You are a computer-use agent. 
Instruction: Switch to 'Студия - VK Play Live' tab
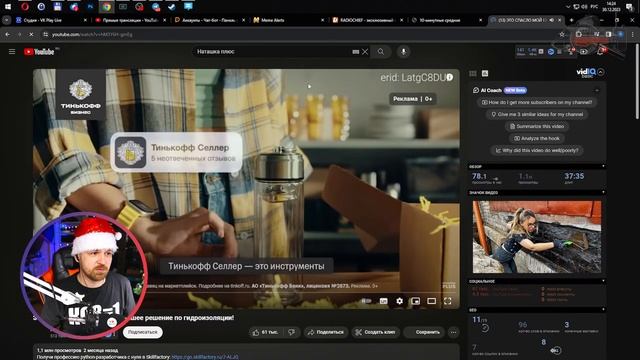51,20
